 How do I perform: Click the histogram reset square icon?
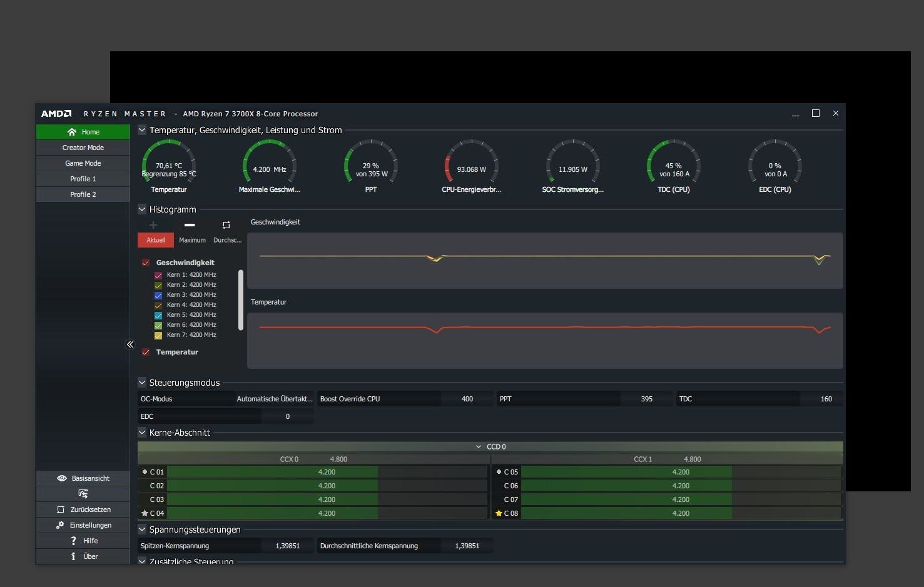(226, 225)
